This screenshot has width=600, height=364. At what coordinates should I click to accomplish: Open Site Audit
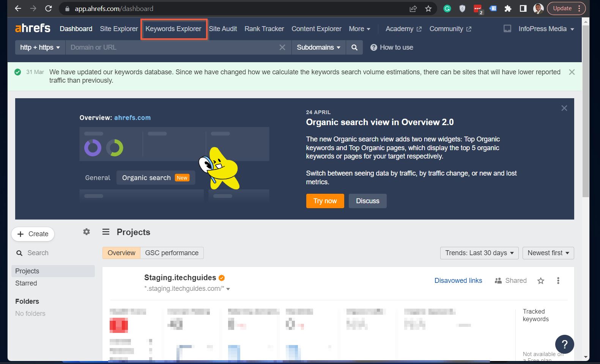pyautogui.click(x=223, y=29)
